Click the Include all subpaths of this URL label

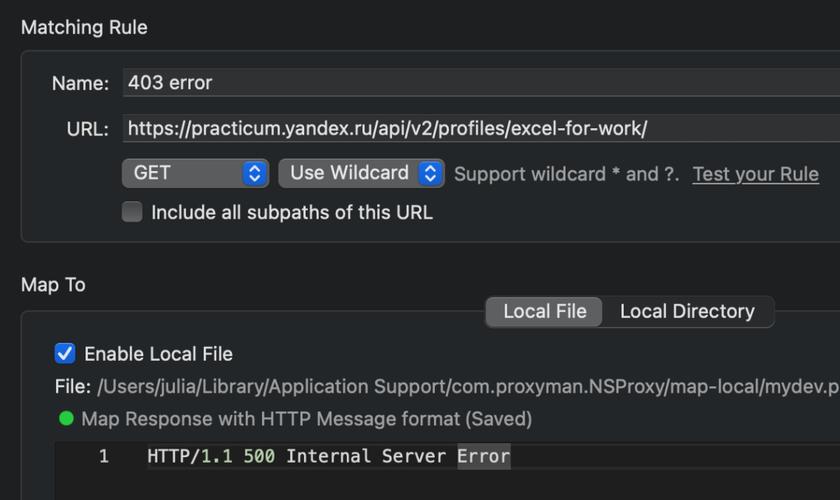291,212
